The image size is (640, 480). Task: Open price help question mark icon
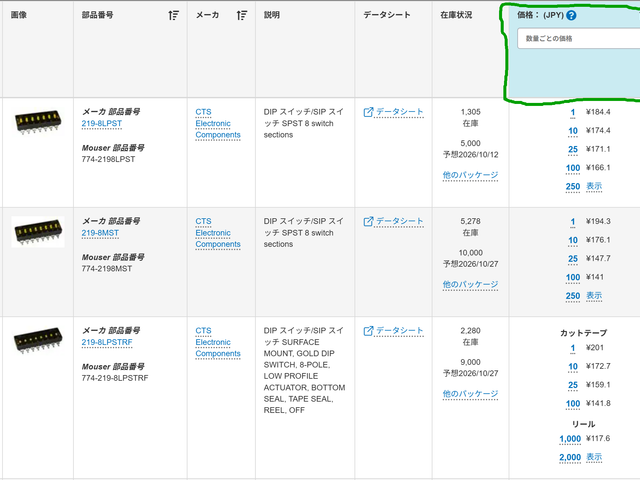571,16
